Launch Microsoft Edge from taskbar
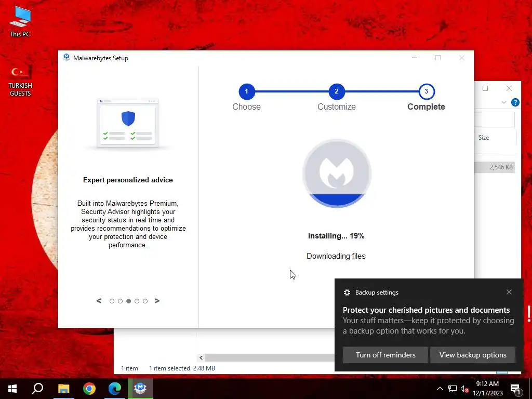This screenshot has width=532, height=399. pos(115,389)
